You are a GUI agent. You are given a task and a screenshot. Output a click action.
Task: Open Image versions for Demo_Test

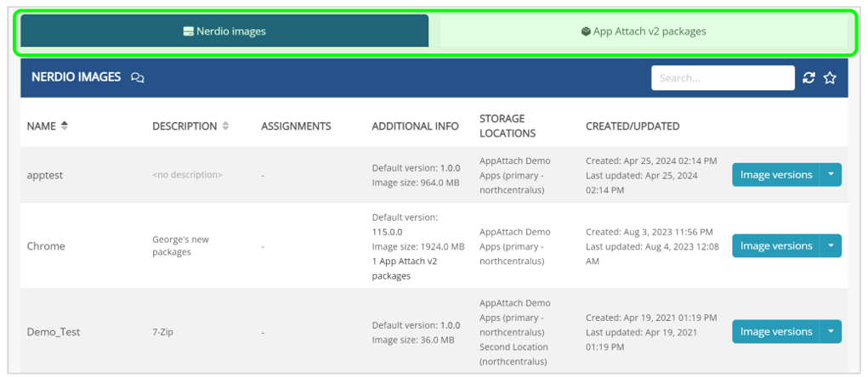tap(775, 332)
